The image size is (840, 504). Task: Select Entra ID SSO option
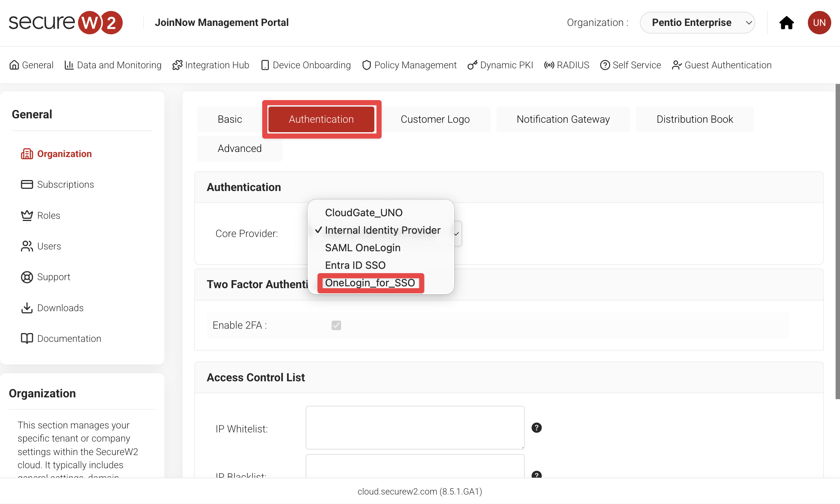pos(355,265)
